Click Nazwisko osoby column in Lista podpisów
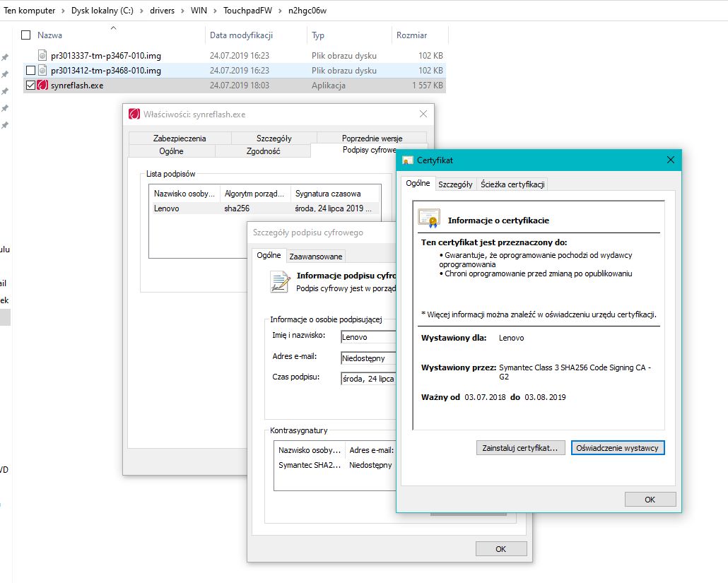The image size is (728, 583). coord(184,194)
